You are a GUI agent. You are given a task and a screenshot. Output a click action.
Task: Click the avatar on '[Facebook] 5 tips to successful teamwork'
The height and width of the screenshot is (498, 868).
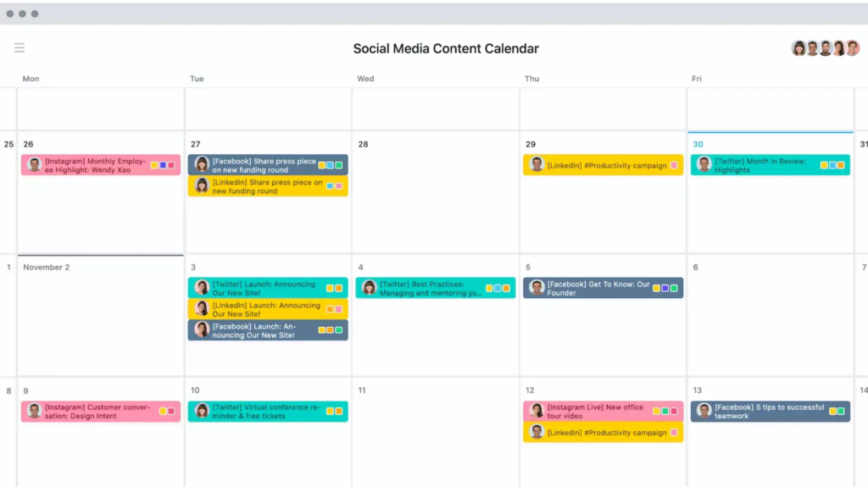pos(704,412)
